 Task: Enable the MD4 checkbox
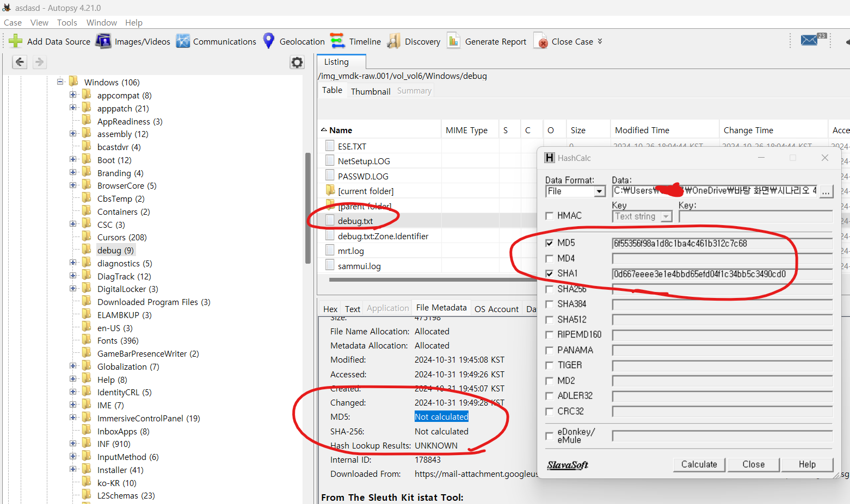[550, 258]
